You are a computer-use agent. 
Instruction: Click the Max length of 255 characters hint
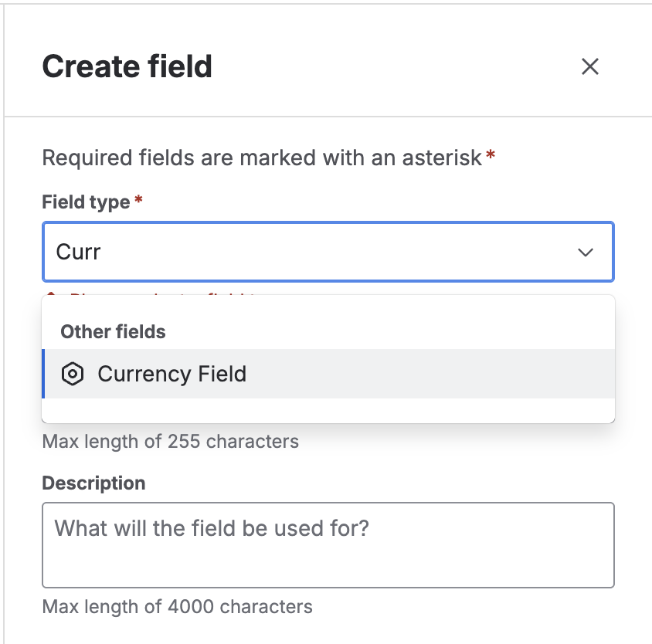tap(171, 442)
